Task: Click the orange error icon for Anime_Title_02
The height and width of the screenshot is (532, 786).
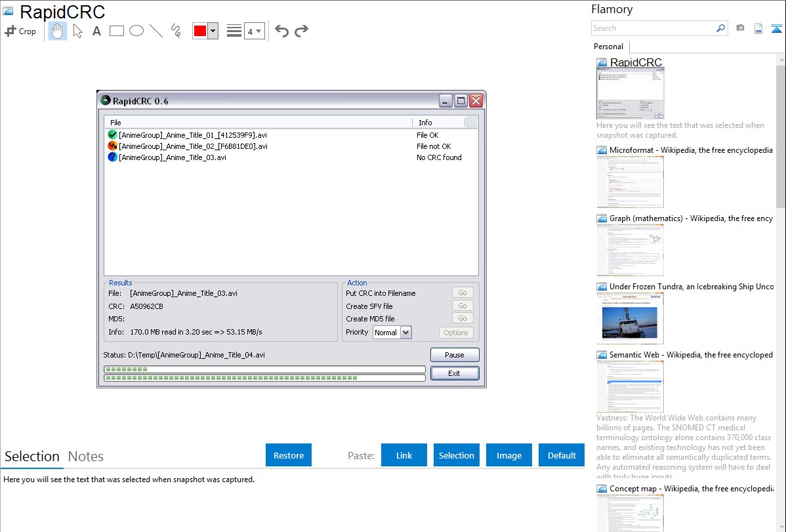Action: point(112,146)
